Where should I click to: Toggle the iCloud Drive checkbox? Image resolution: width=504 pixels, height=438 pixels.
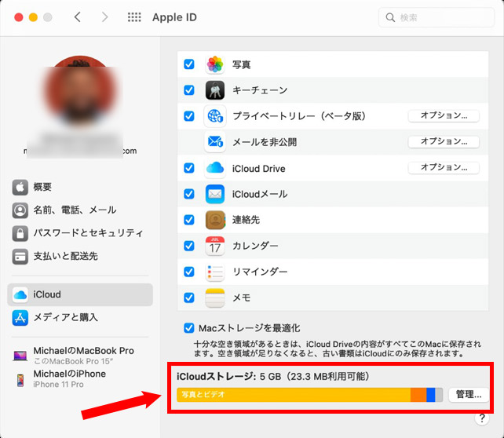(189, 168)
